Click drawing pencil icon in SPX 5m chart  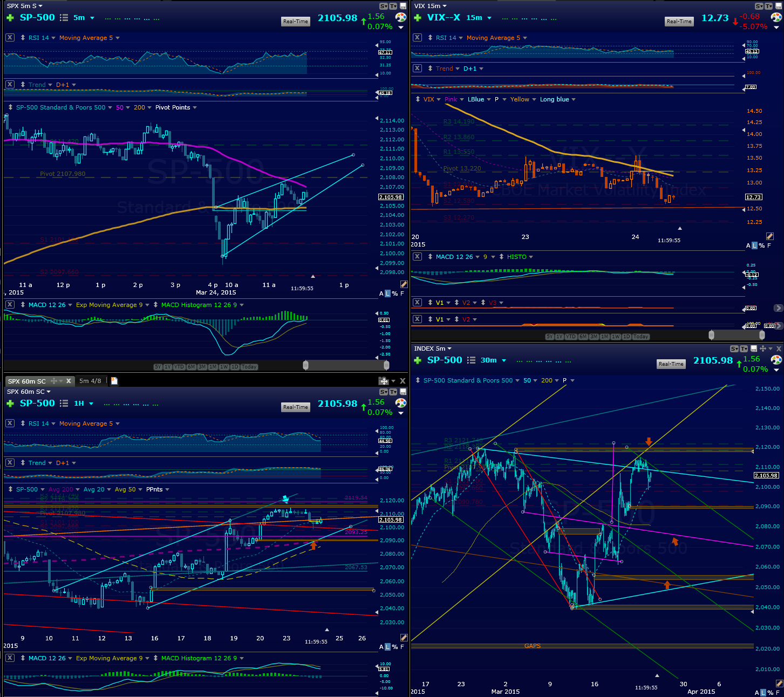(x=404, y=284)
